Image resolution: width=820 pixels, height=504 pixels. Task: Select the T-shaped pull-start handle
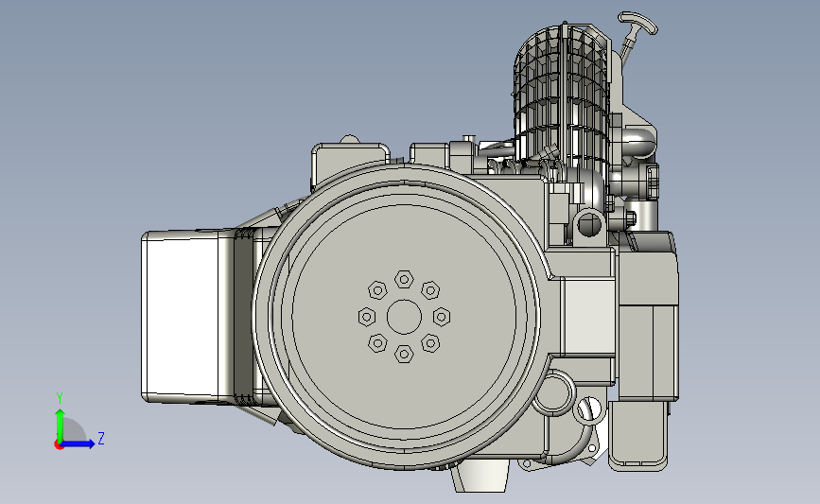coord(637,24)
